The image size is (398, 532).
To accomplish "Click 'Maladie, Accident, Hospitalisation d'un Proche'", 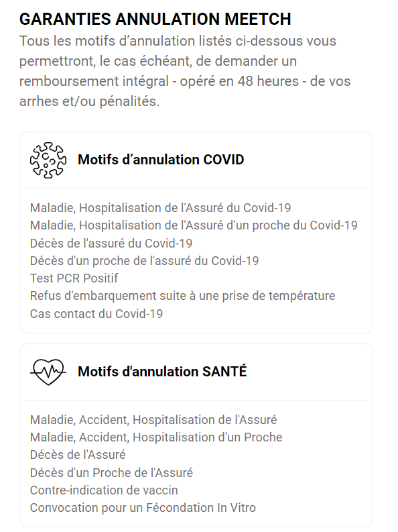I will click(156, 437).
